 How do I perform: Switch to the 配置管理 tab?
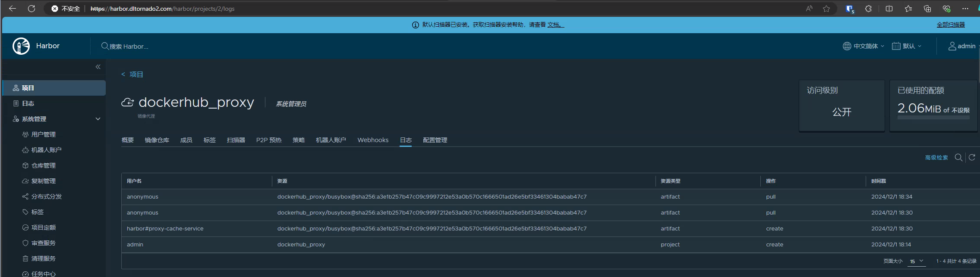click(435, 140)
